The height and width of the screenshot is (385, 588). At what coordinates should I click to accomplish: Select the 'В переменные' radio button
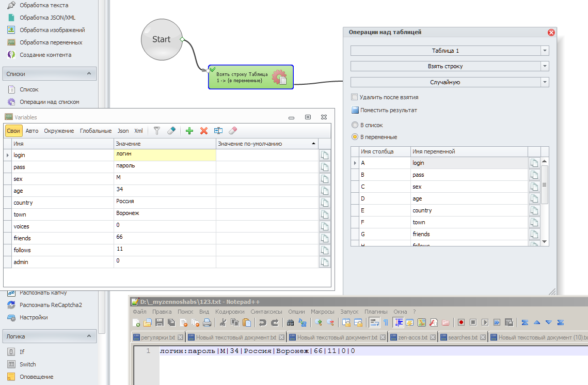click(354, 137)
